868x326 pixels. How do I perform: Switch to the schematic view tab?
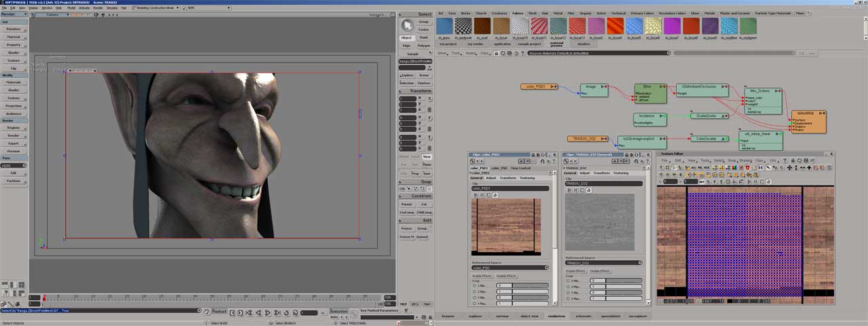pos(583,316)
